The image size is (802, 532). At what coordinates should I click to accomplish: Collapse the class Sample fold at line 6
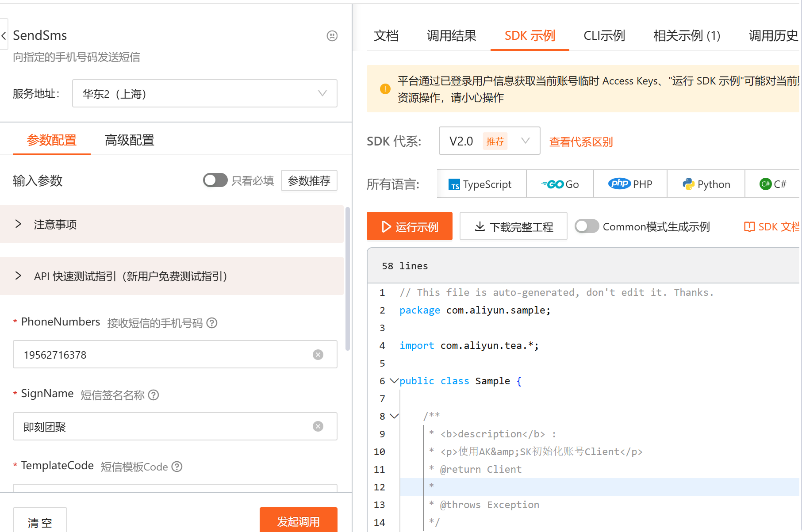(x=394, y=381)
